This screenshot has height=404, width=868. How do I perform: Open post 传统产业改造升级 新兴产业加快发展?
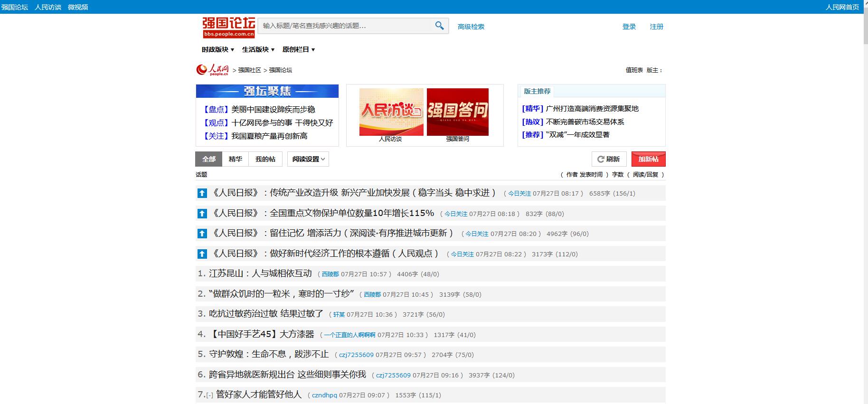[x=353, y=193]
